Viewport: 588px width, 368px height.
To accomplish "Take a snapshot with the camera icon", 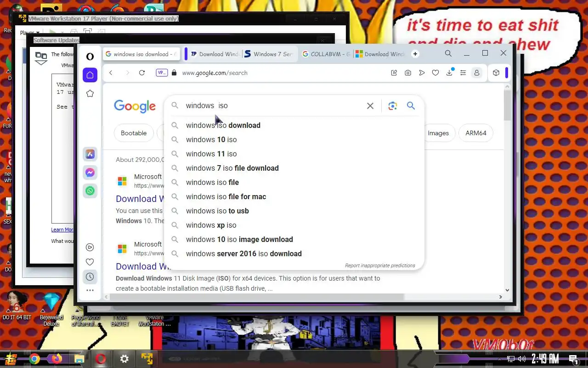I will point(408,73).
